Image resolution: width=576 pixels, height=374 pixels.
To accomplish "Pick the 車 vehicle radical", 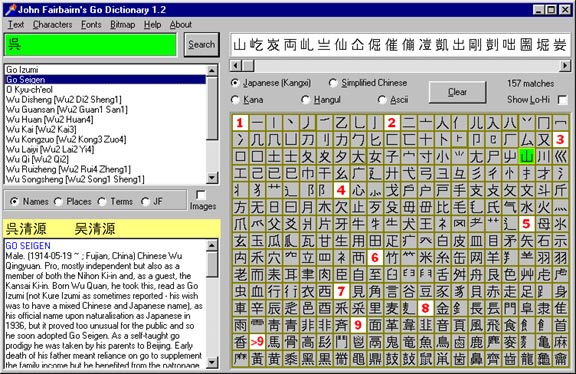I will (240, 308).
